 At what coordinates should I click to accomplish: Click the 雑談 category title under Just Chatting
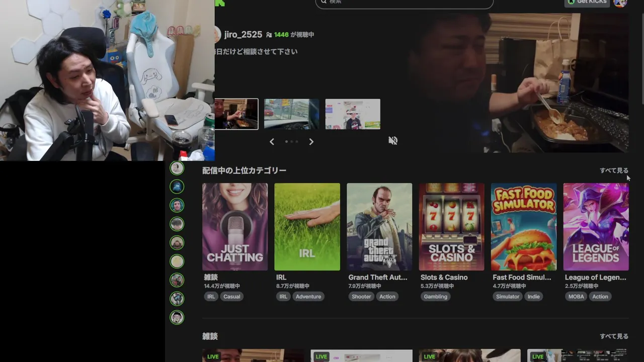211,278
